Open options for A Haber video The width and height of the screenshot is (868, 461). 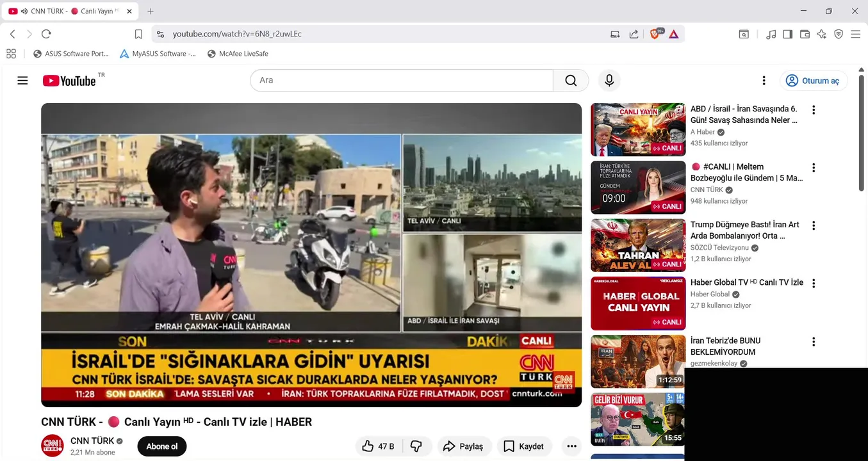pyautogui.click(x=814, y=109)
